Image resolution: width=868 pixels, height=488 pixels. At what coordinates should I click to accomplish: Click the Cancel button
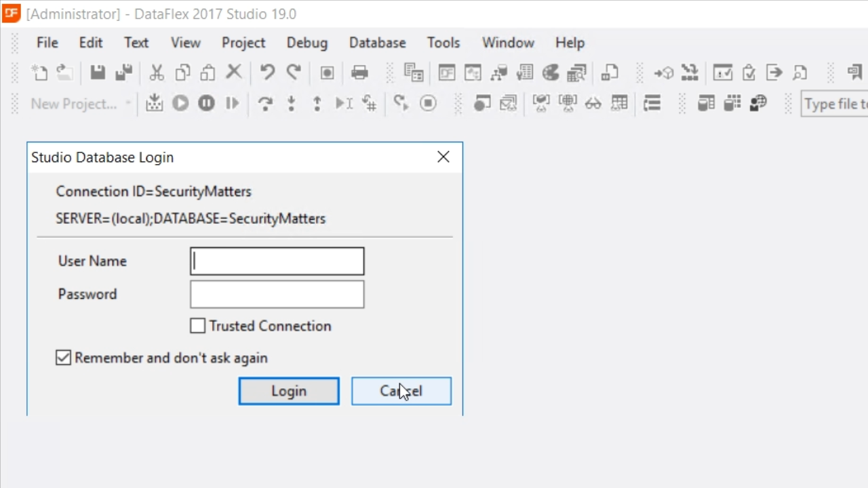(401, 391)
